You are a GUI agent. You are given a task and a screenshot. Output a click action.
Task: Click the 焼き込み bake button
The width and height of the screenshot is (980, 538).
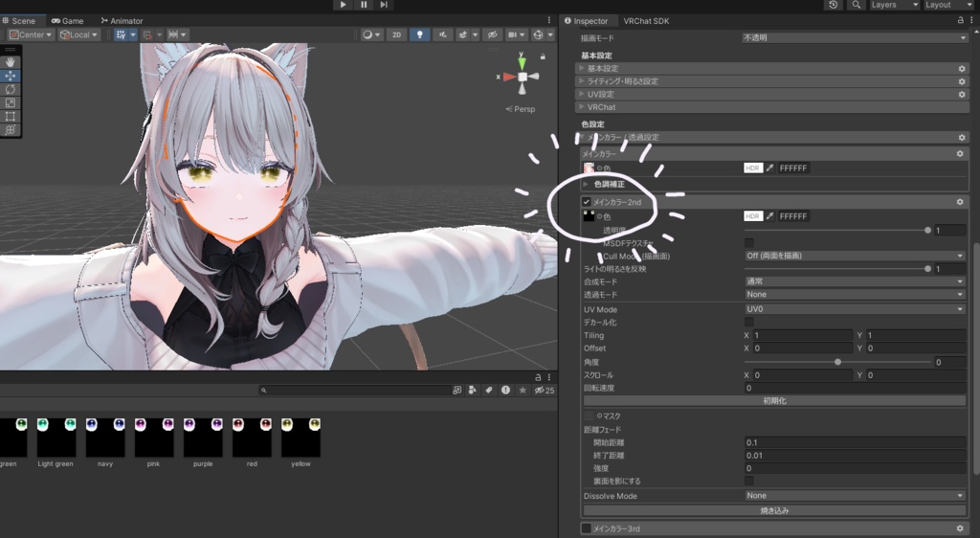point(774,510)
